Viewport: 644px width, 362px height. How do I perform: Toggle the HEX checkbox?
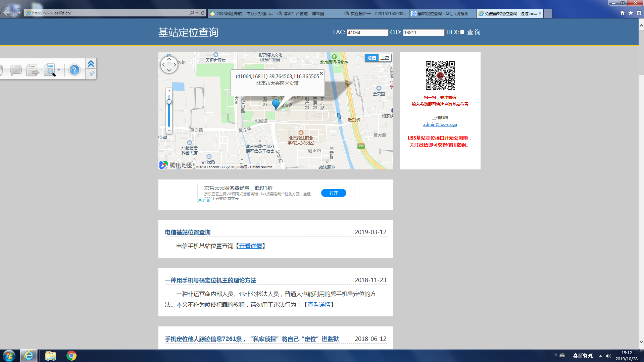coord(462,32)
